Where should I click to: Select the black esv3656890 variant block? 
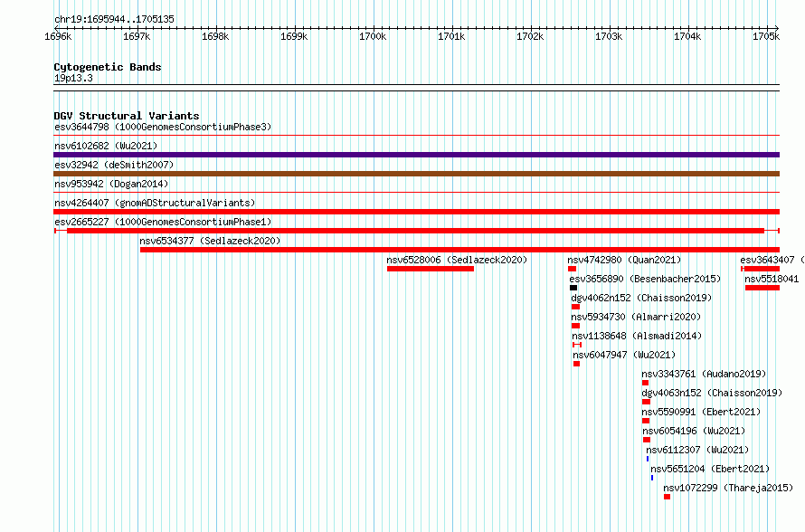click(x=573, y=288)
